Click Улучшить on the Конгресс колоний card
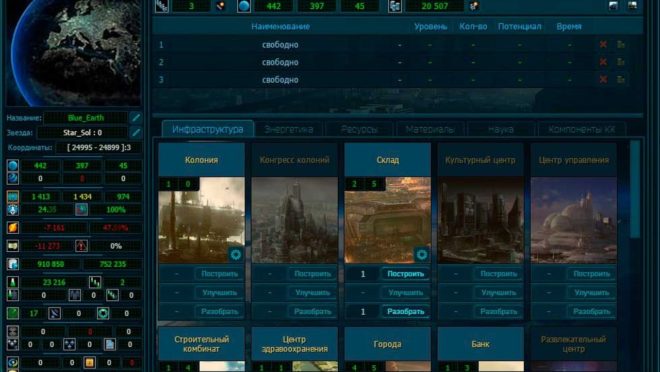Viewport: 660px width, 372px height. point(313,292)
